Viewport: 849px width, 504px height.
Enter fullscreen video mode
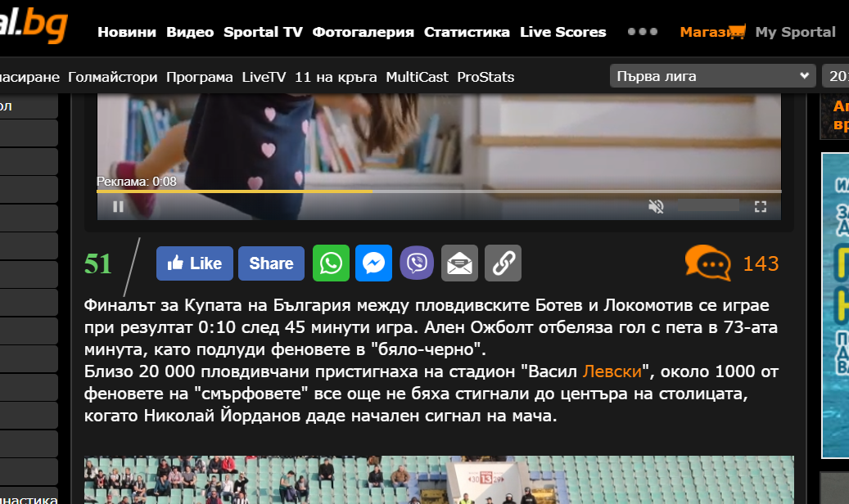pos(761,206)
